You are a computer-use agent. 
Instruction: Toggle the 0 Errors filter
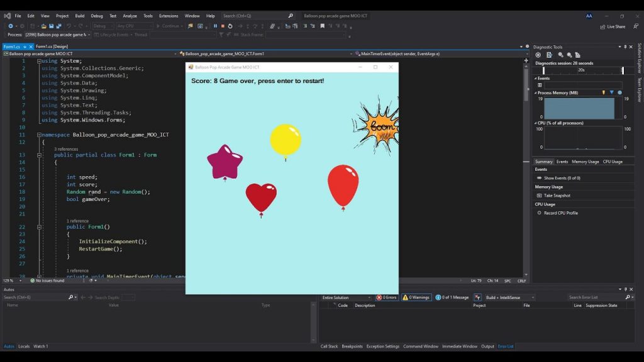pyautogui.click(x=387, y=297)
